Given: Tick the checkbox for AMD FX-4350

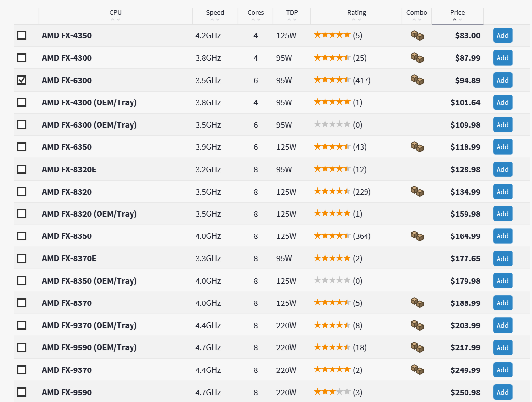Looking at the screenshot, I should point(22,35).
